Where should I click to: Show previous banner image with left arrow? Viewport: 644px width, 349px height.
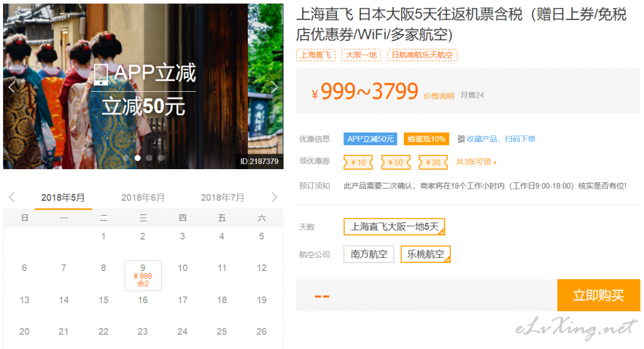(x=12, y=87)
